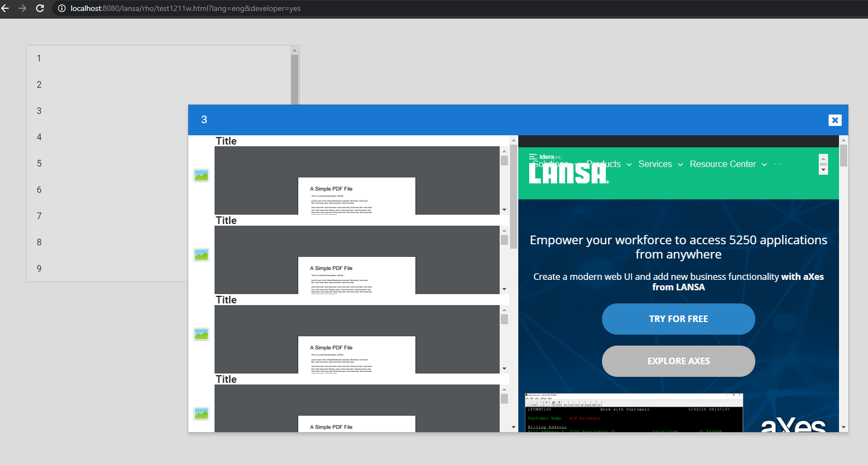Click the second item's picture icon

click(x=201, y=255)
